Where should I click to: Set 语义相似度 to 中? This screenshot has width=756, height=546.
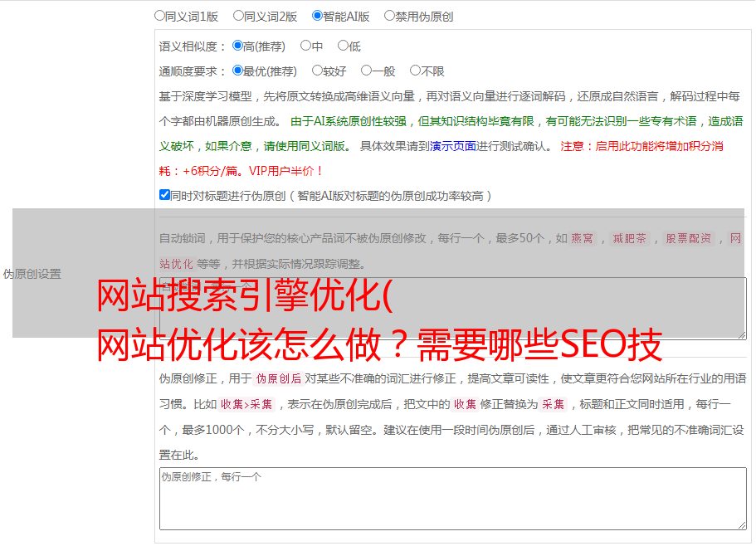(305, 46)
